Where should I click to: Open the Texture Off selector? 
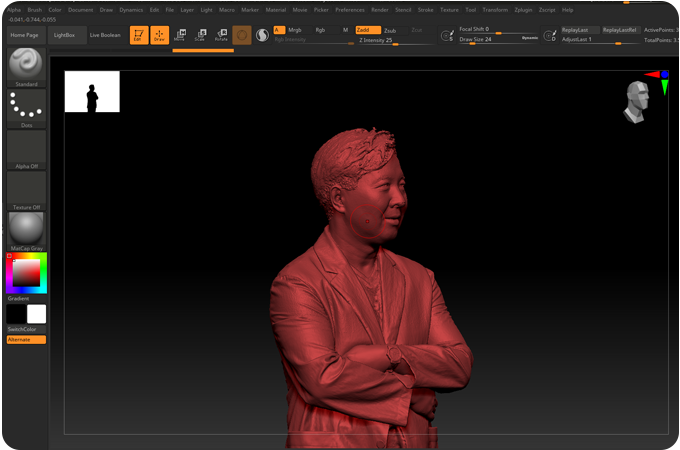click(26, 190)
